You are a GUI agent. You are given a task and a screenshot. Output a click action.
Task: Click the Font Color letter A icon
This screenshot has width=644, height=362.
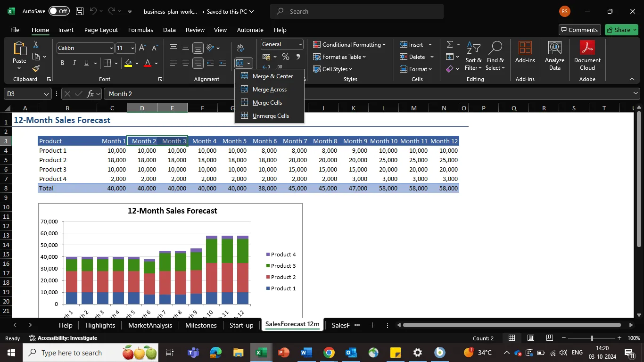point(148,63)
